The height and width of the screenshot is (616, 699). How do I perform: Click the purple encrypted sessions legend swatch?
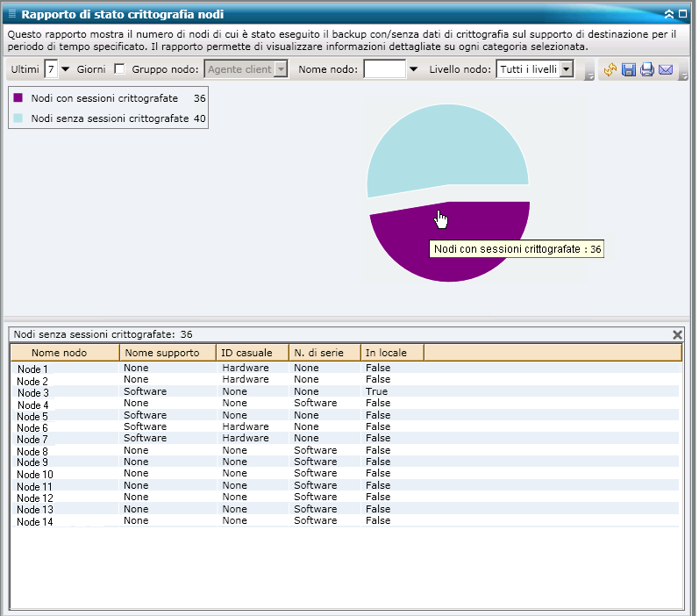[18, 98]
